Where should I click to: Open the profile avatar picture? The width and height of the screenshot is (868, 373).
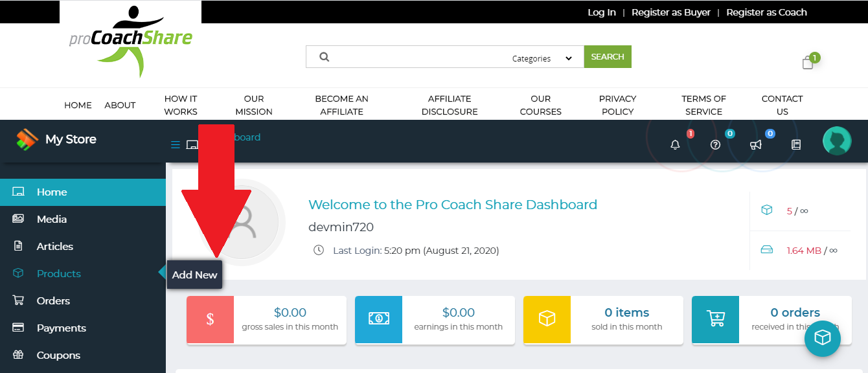837,140
